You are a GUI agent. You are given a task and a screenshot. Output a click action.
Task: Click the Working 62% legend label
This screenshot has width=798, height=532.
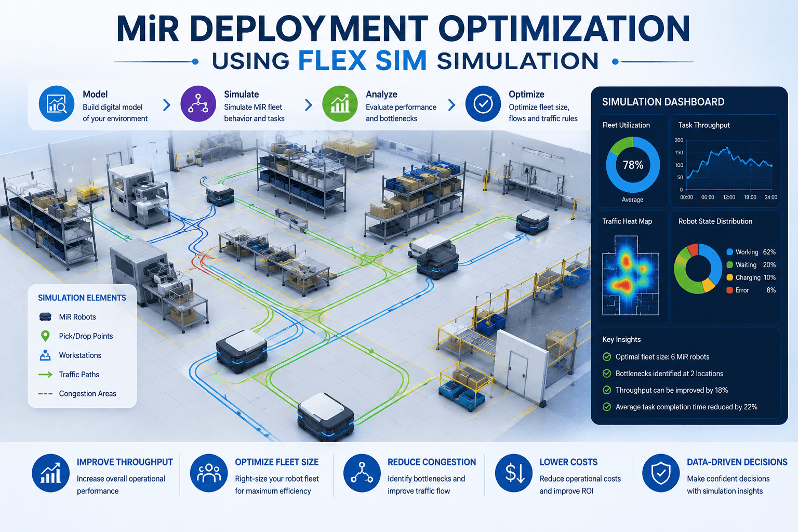point(755,252)
